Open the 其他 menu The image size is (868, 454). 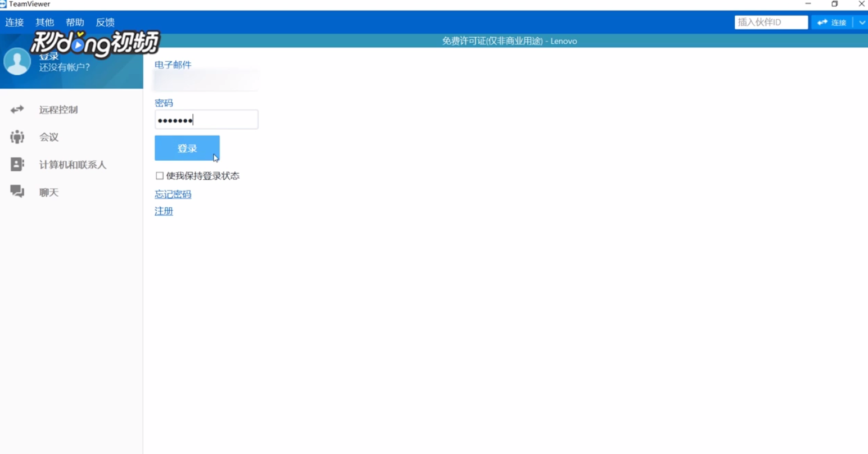click(x=44, y=22)
